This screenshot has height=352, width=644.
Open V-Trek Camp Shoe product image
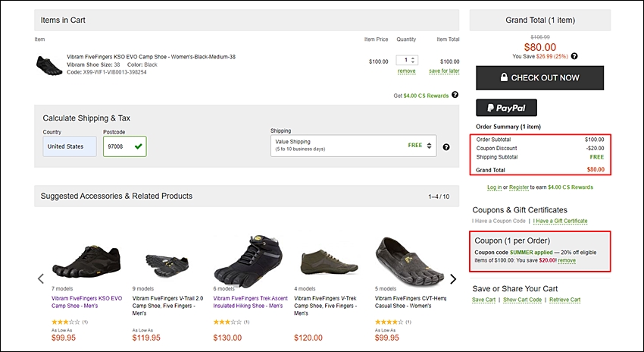(329, 262)
